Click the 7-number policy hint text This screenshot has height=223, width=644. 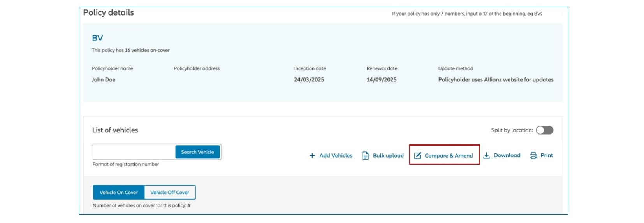point(467,14)
